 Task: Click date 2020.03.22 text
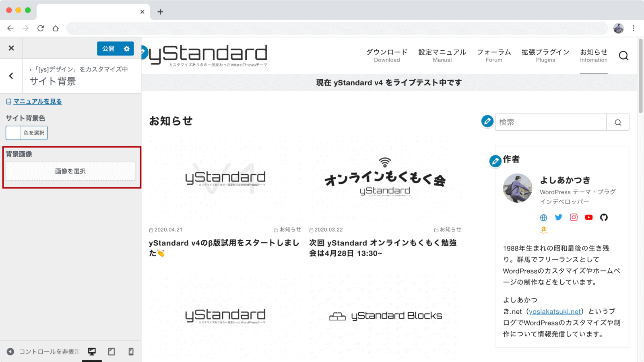[x=328, y=230]
